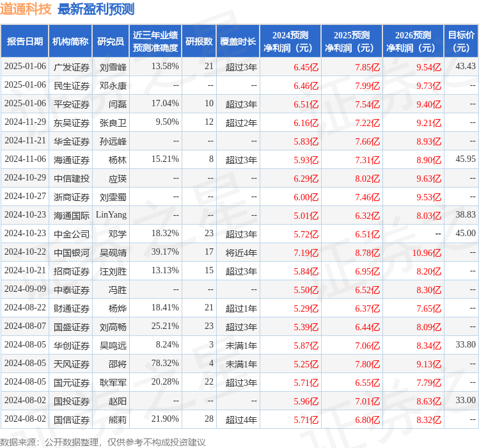This screenshot has height=448, width=479.
Task: Click researcher 冯胜
Action: pos(118,290)
